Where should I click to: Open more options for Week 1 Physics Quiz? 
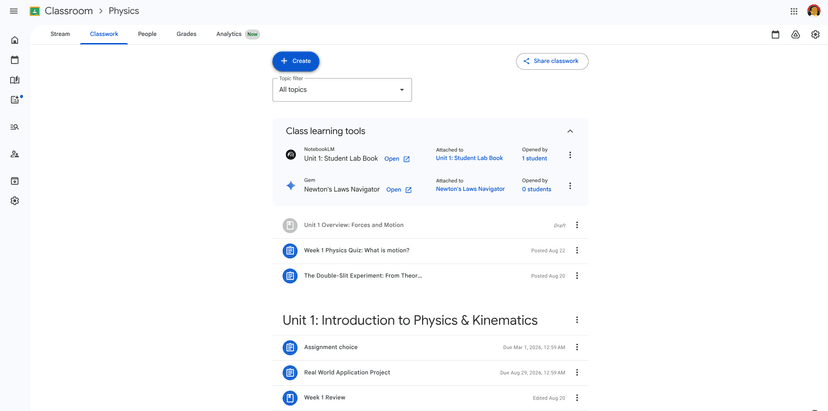pyautogui.click(x=577, y=250)
